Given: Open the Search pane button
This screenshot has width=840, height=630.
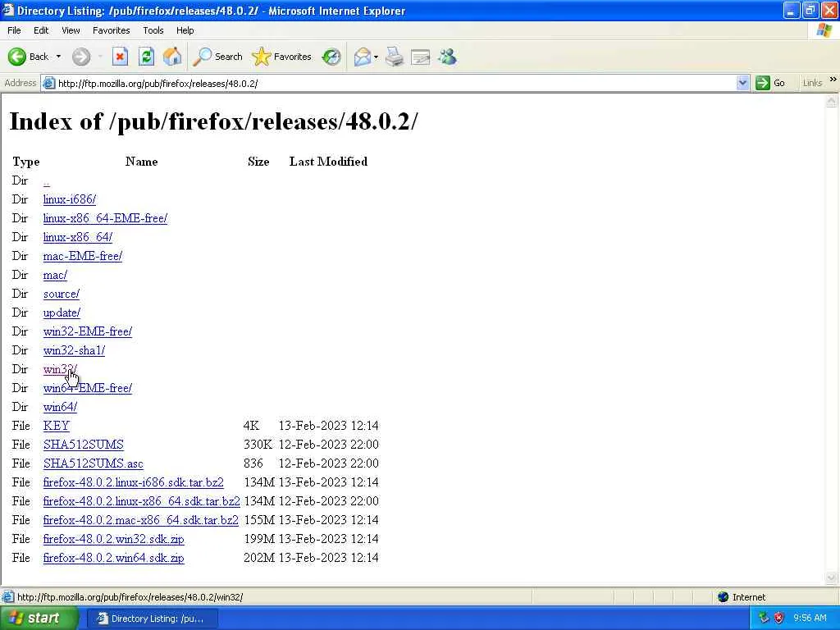Looking at the screenshot, I should (x=217, y=57).
